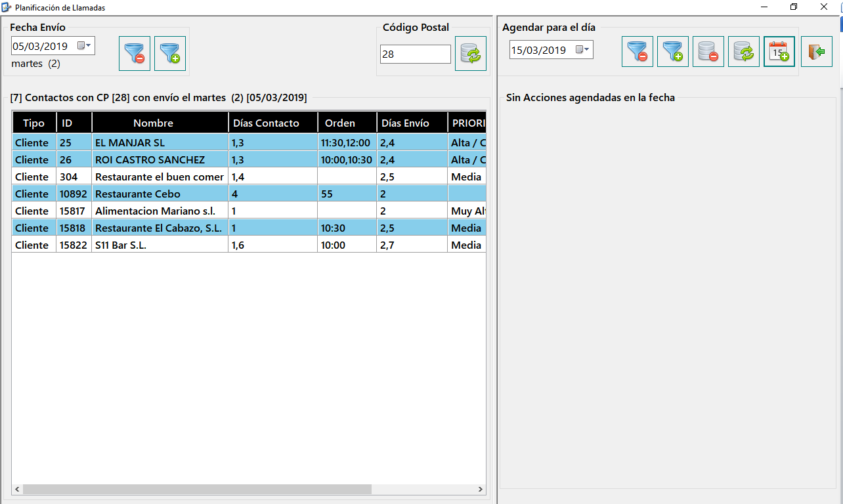Click database refresh icon in Agendar panel

coord(744,51)
